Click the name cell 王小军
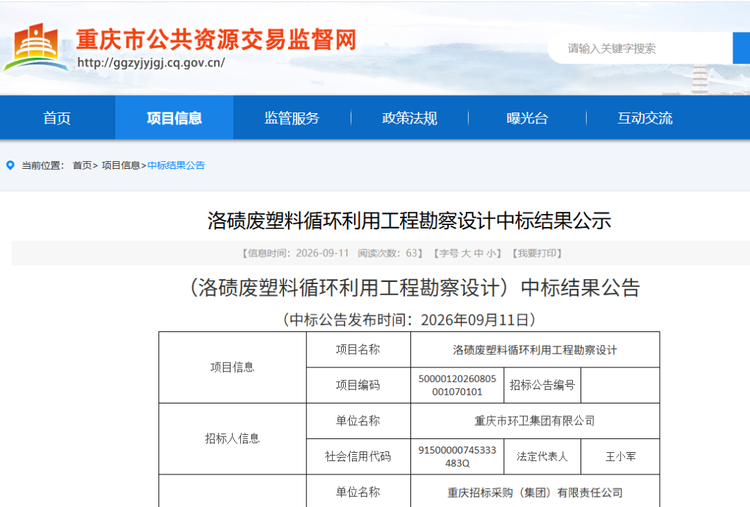Image resolution: width=750 pixels, height=507 pixels. [x=620, y=457]
